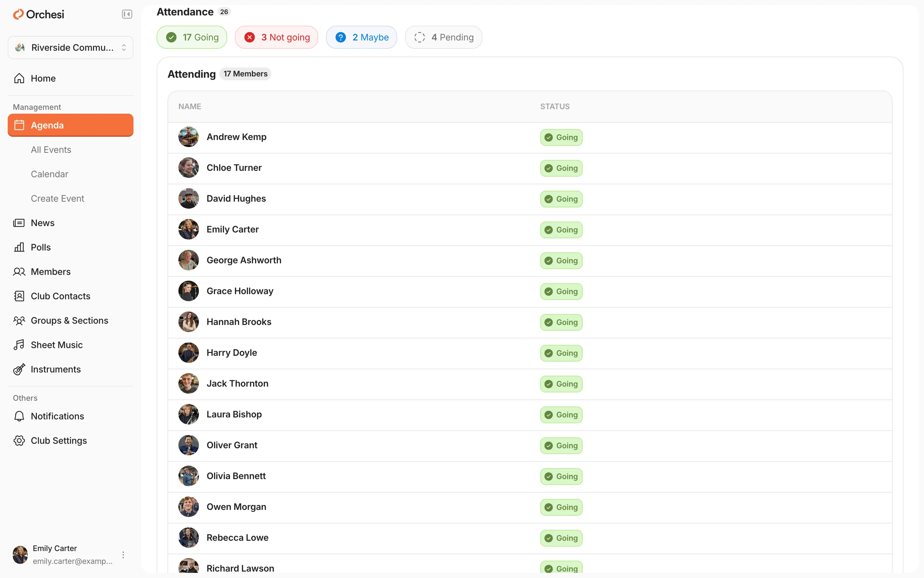Select the Agenda menu item

coord(71,125)
